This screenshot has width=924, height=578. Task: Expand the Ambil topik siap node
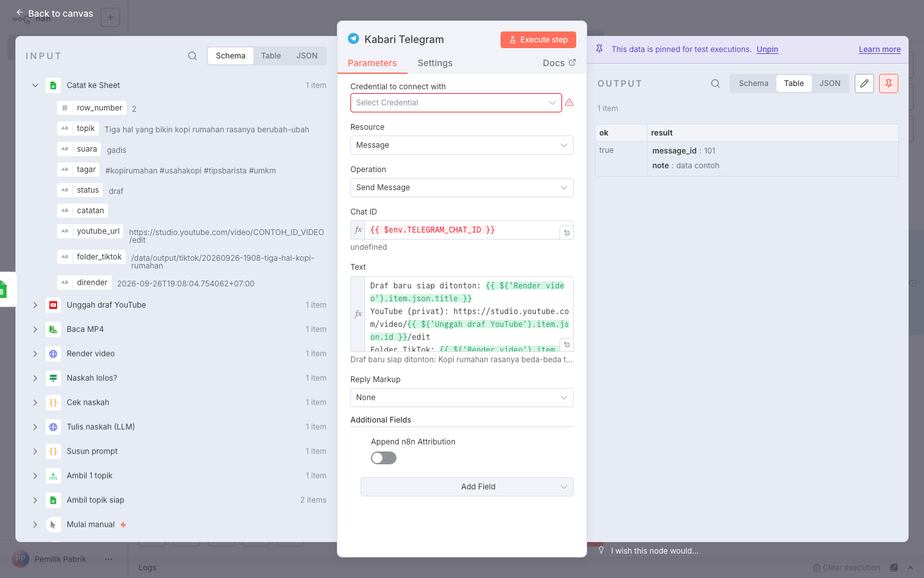(35, 500)
